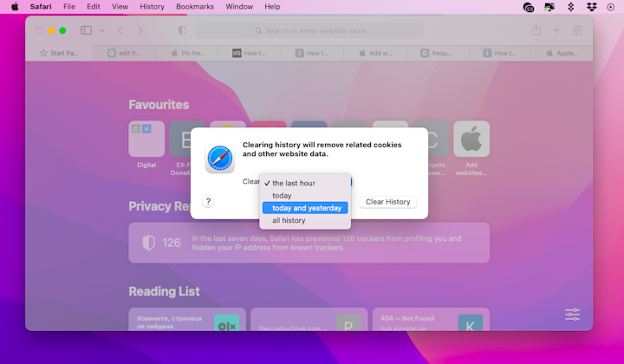Open the Privacy Report trackers summary text
Viewport: 624px width, 364px height.
pos(327,243)
